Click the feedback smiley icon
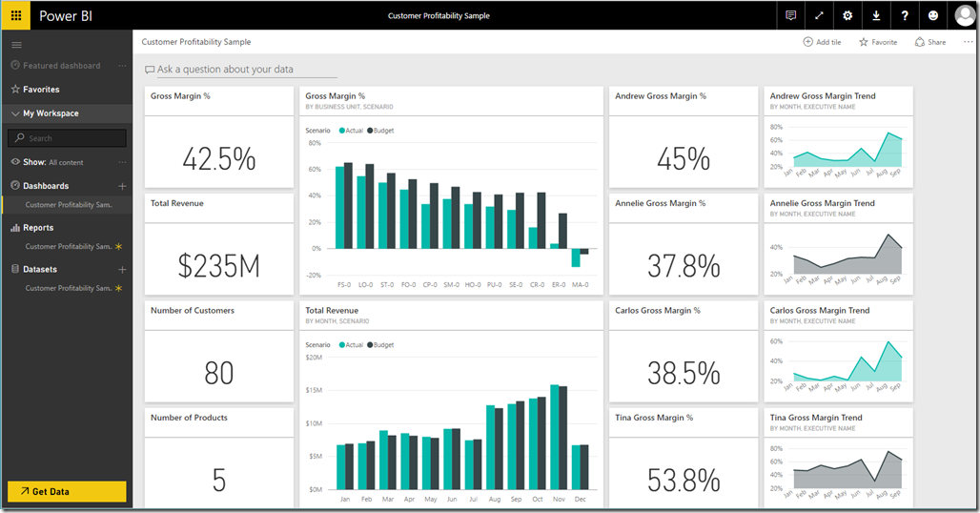Viewport: 980px width, 513px height. [x=933, y=15]
